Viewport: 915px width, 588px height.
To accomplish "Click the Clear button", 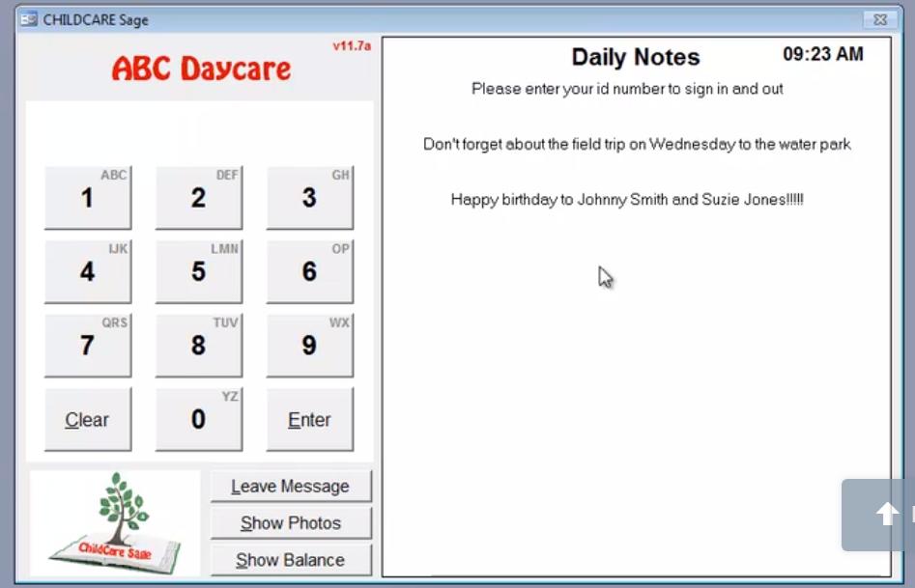I will [x=88, y=419].
